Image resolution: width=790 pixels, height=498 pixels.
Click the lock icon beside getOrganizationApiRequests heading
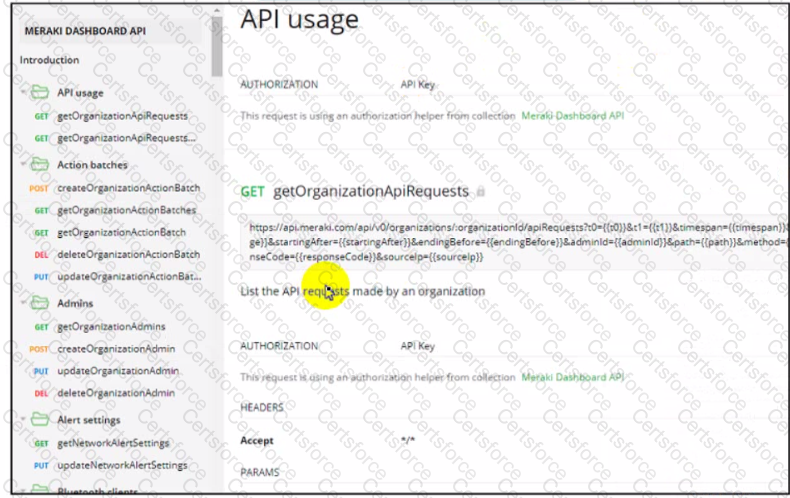coord(481,192)
